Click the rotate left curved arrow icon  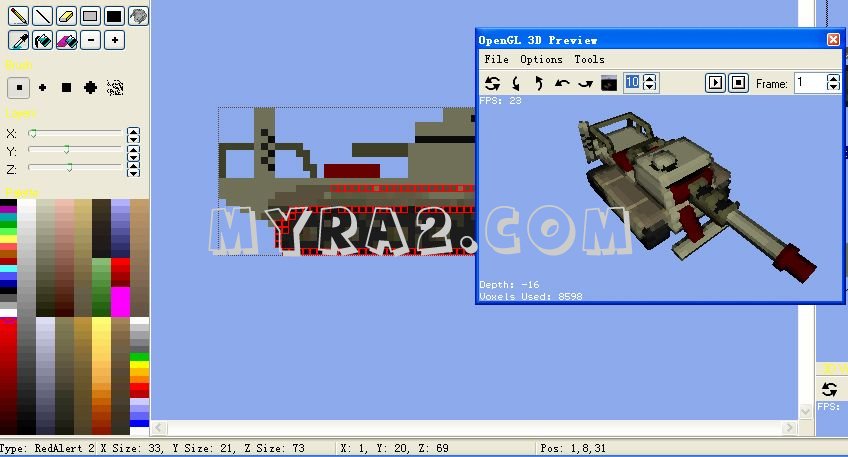562,83
